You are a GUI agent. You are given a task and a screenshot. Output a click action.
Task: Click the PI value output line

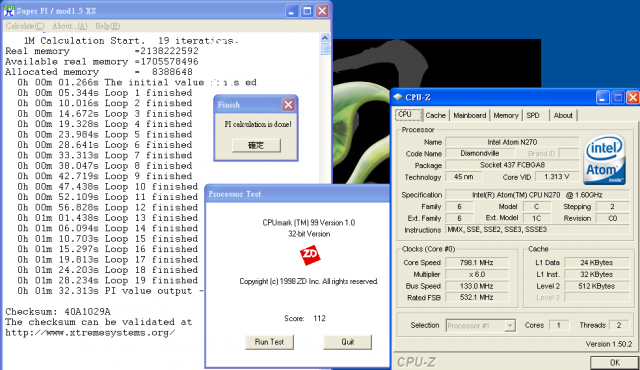pyautogui.click(x=110, y=291)
